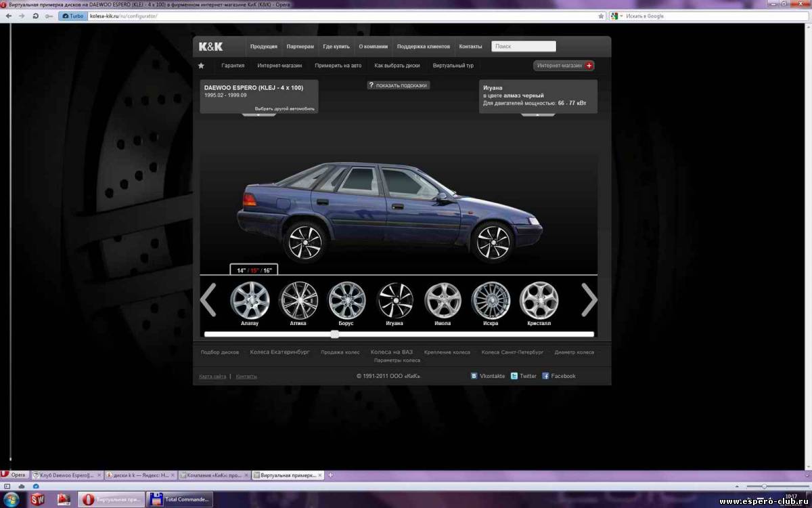Open the Гарантия link
Screen dimensions: 812x508
[x=233, y=66]
